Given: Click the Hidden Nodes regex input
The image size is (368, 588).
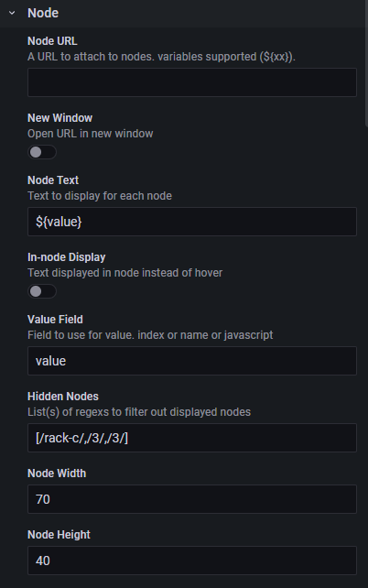Looking at the screenshot, I should tap(192, 438).
